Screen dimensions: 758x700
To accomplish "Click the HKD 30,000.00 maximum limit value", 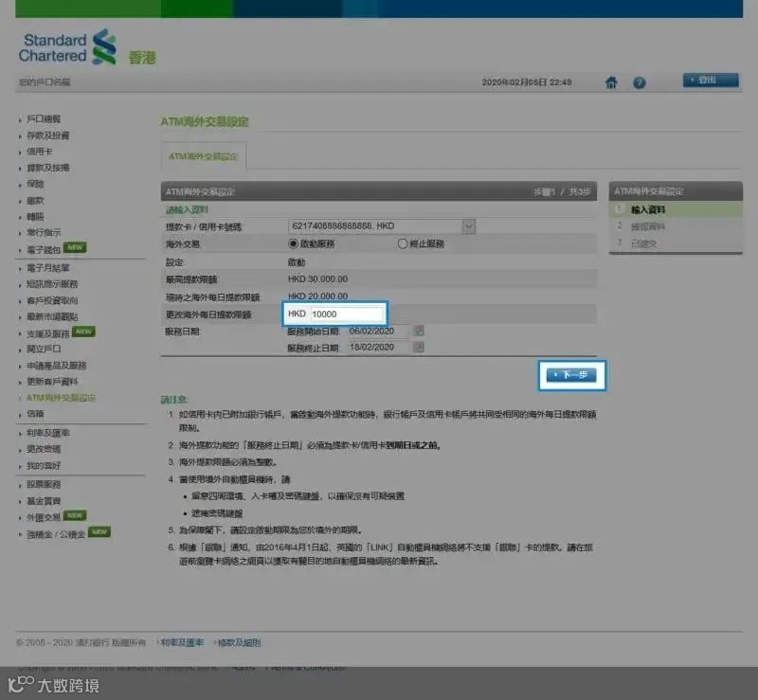I will (x=317, y=278).
